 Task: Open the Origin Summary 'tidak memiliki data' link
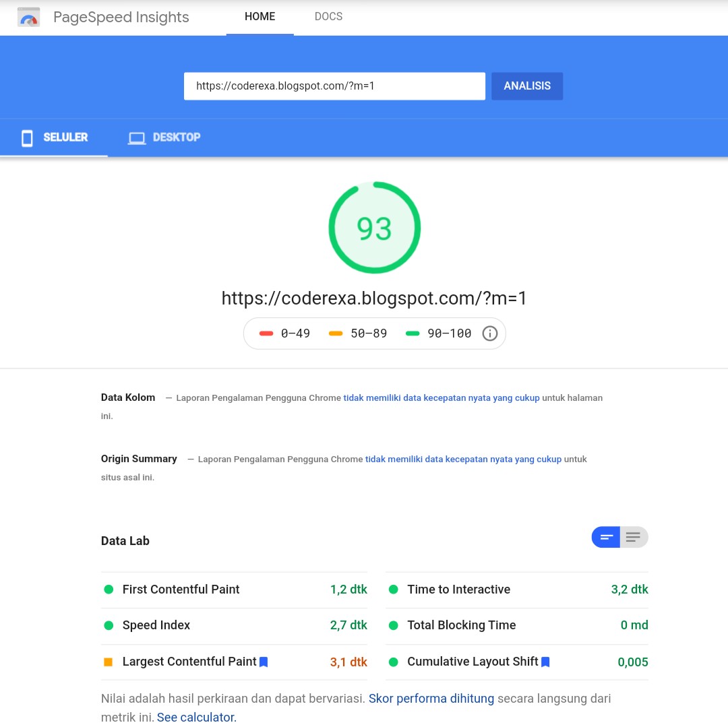pos(463,460)
